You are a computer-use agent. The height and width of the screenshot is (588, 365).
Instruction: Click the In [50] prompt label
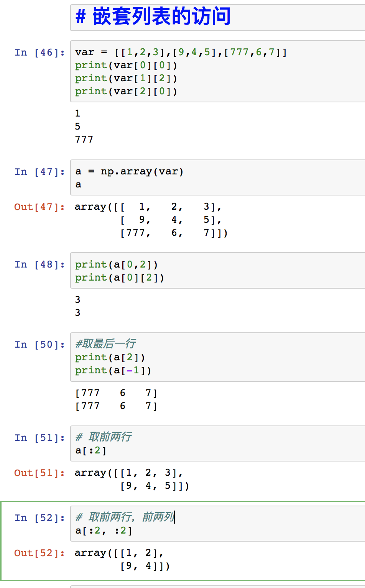(39, 345)
